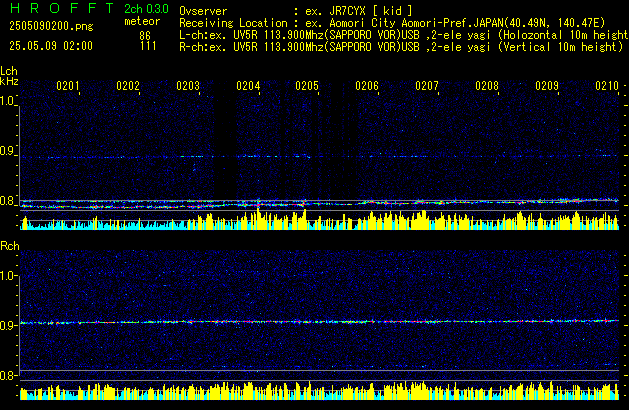Select the meteor count value 86
This screenshot has width=629, height=410.
pyautogui.click(x=145, y=35)
